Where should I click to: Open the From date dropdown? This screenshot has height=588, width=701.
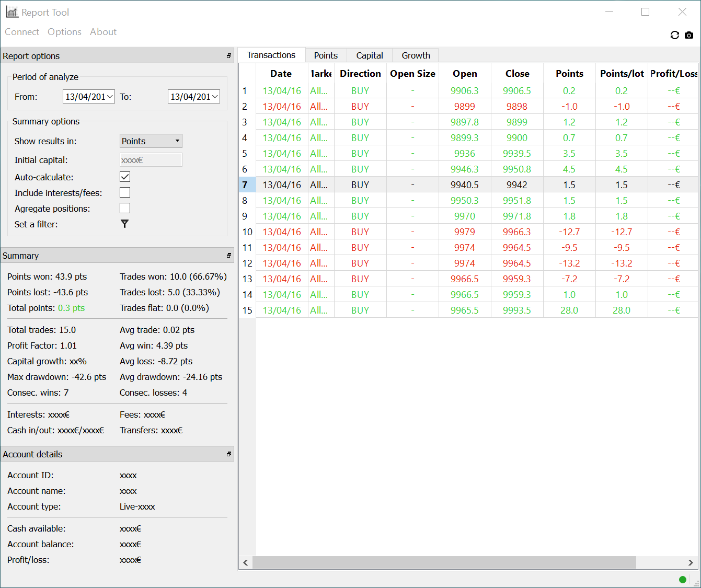tap(110, 97)
